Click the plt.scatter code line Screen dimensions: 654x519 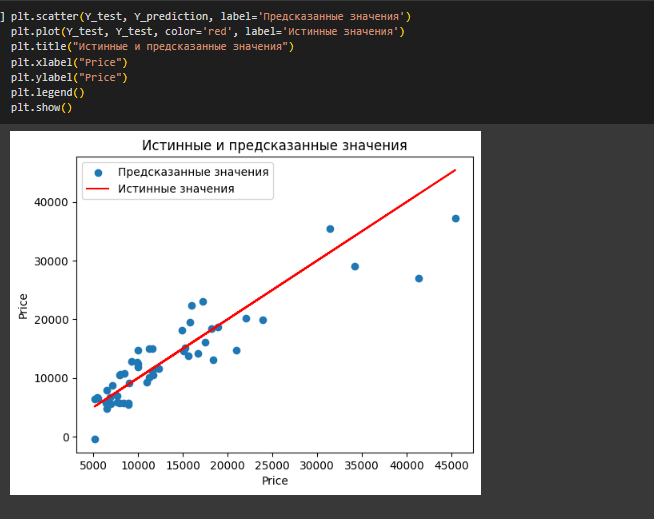tap(211, 16)
